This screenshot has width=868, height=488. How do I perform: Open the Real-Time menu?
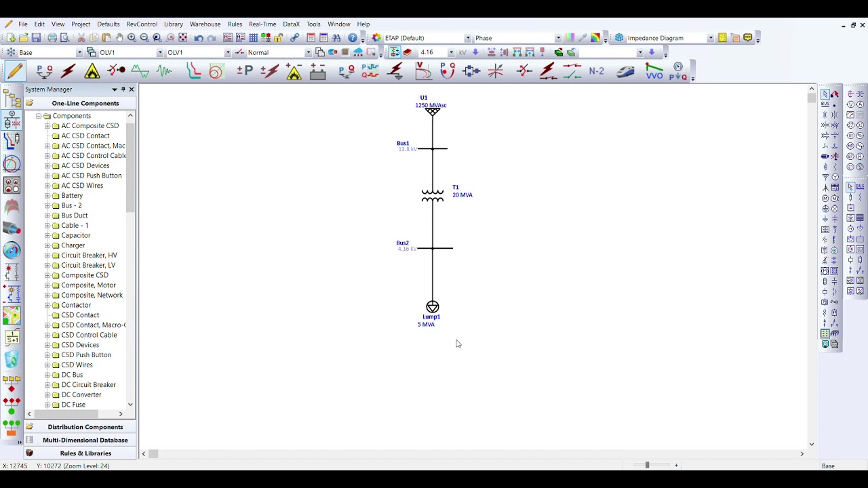pyautogui.click(x=262, y=24)
